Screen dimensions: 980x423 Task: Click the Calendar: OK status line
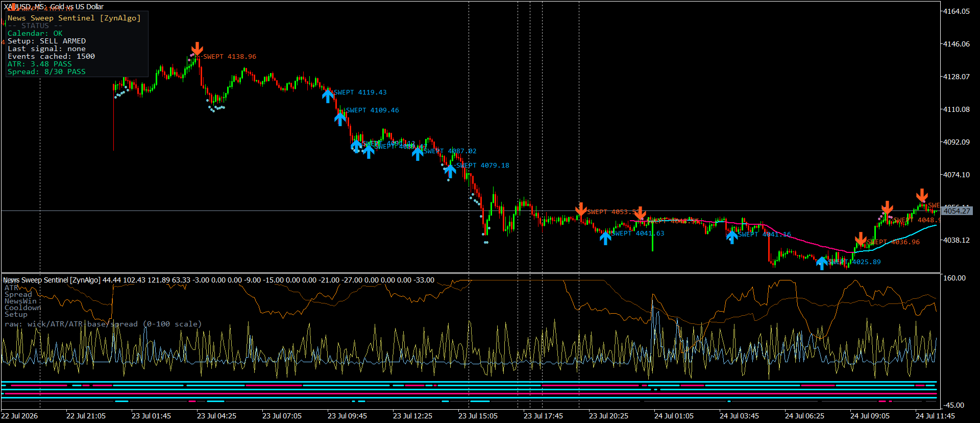(x=35, y=33)
